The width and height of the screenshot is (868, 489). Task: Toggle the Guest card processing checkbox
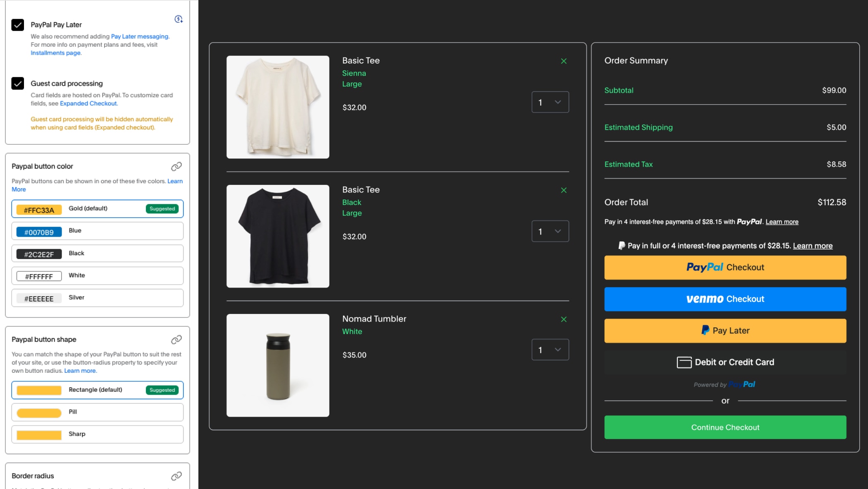18,84
